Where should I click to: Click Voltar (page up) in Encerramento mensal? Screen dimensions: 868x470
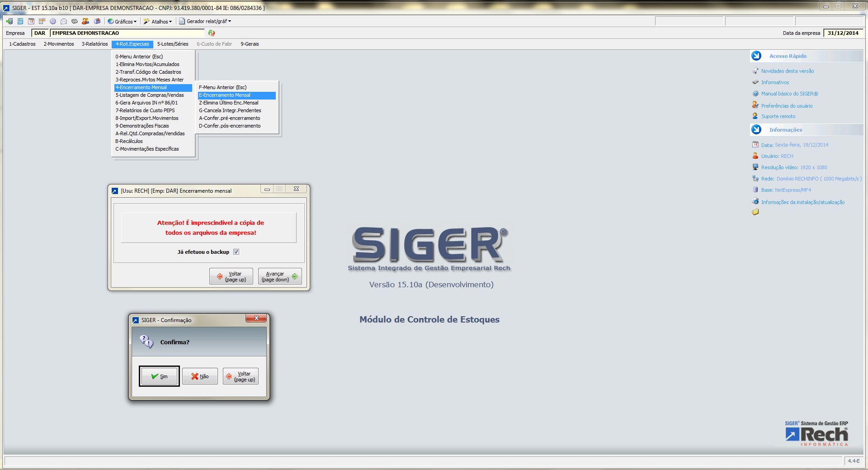(231, 276)
